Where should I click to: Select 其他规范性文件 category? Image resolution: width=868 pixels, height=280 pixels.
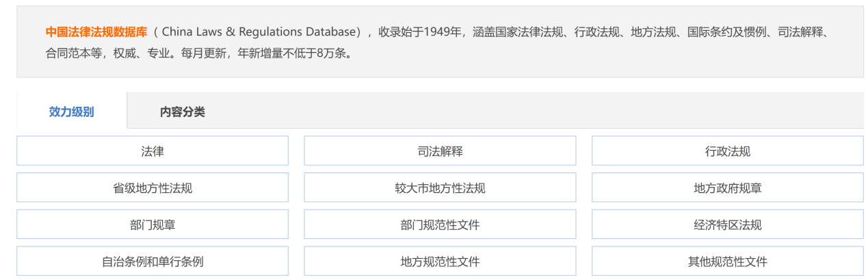(x=727, y=262)
